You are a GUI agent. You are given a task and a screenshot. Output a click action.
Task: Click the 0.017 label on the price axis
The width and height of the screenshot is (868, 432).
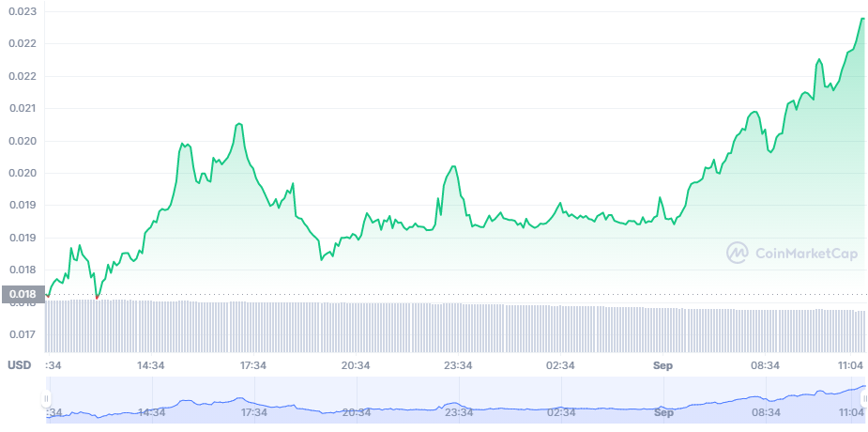(x=23, y=334)
